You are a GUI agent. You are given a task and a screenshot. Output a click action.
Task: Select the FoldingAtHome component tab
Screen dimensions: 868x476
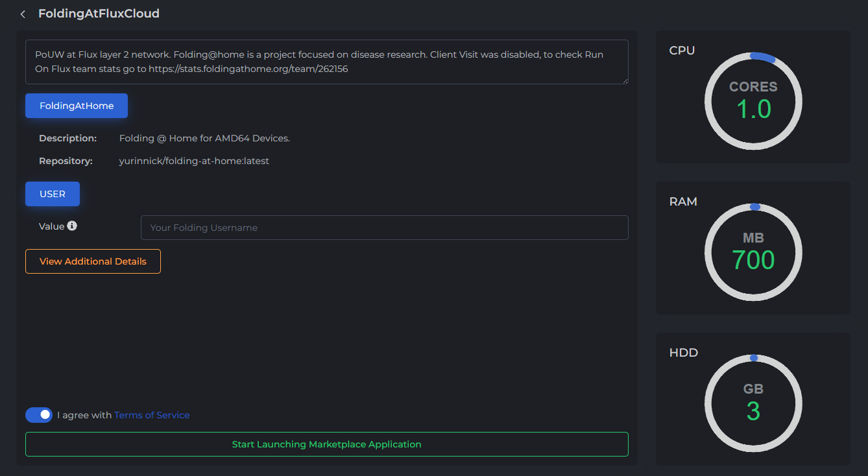click(77, 106)
